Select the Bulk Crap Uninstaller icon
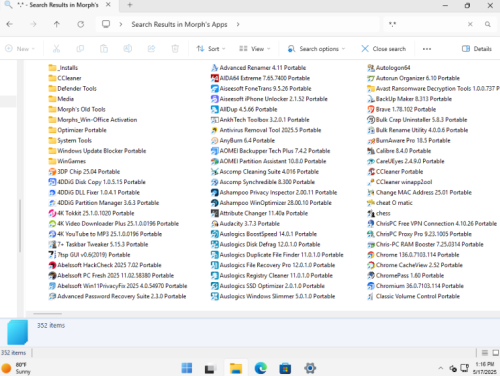This screenshot has height=376, width=500. pyautogui.click(x=371, y=120)
